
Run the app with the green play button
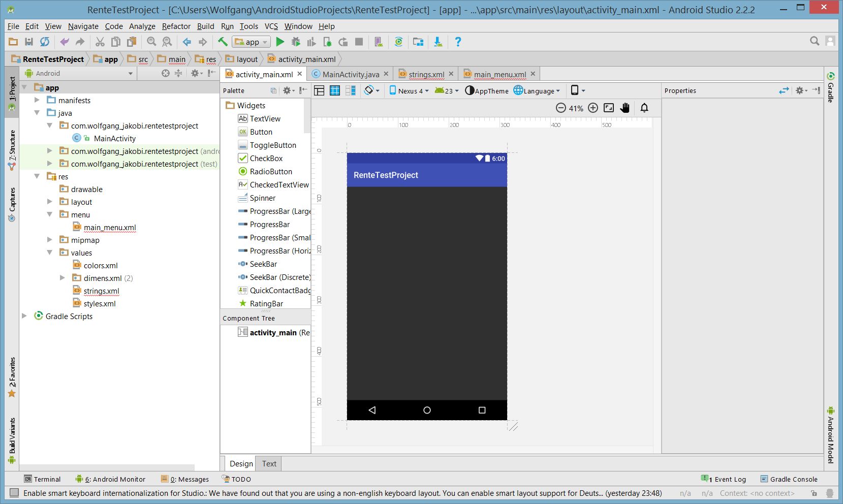(x=280, y=42)
